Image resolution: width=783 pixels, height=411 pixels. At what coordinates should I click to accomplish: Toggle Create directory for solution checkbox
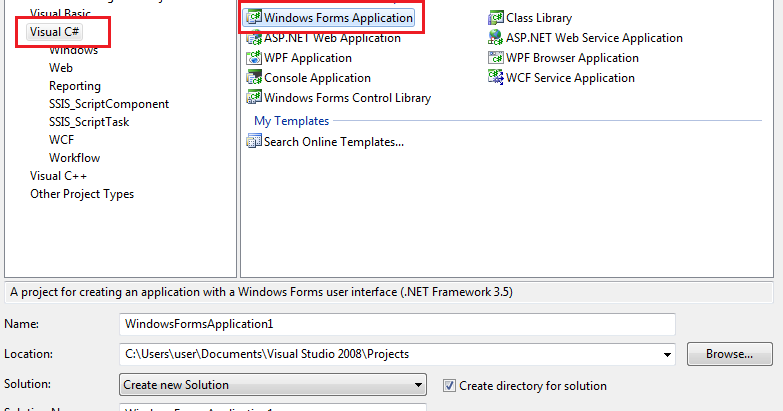point(449,386)
